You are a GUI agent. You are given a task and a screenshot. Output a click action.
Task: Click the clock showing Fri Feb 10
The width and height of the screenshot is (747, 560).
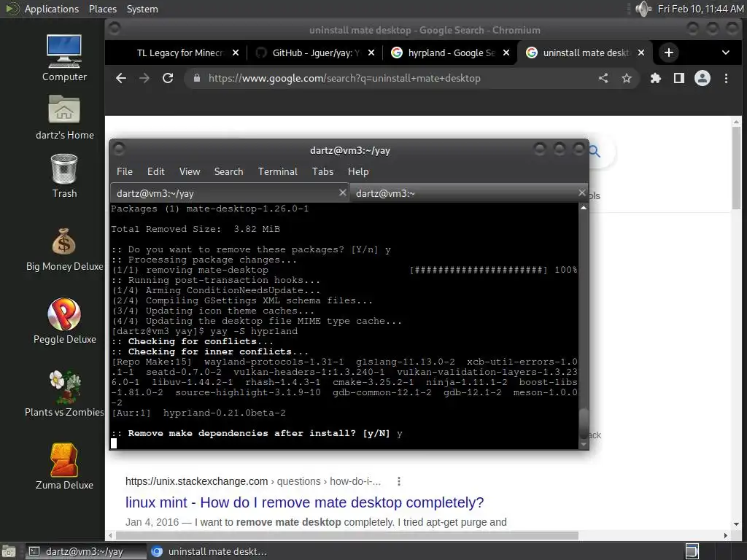coord(700,9)
